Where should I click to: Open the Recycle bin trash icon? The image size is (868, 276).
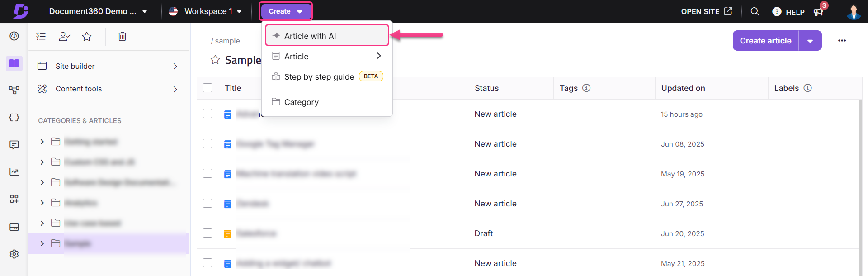point(122,36)
